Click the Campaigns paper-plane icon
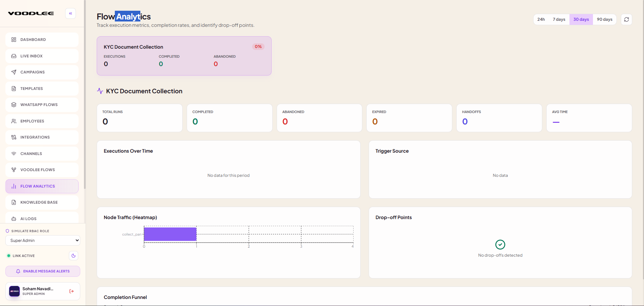The image size is (644, 306). point(14,72)
